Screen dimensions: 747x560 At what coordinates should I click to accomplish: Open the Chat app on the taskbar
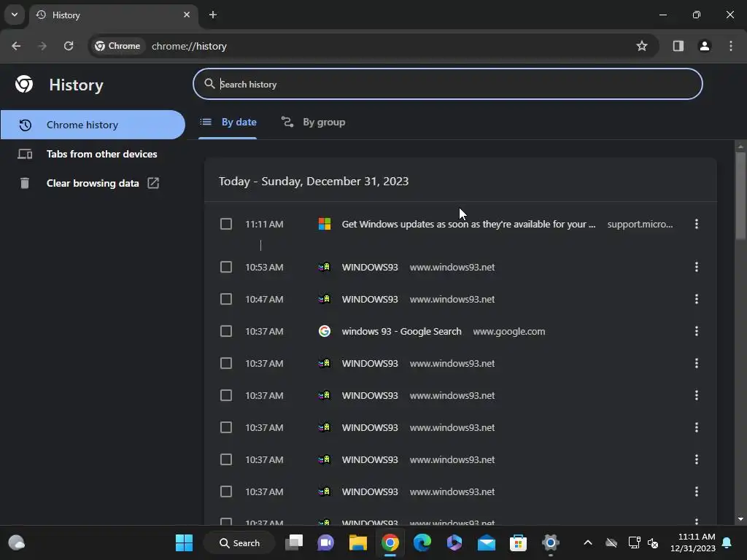pos(326,542)
